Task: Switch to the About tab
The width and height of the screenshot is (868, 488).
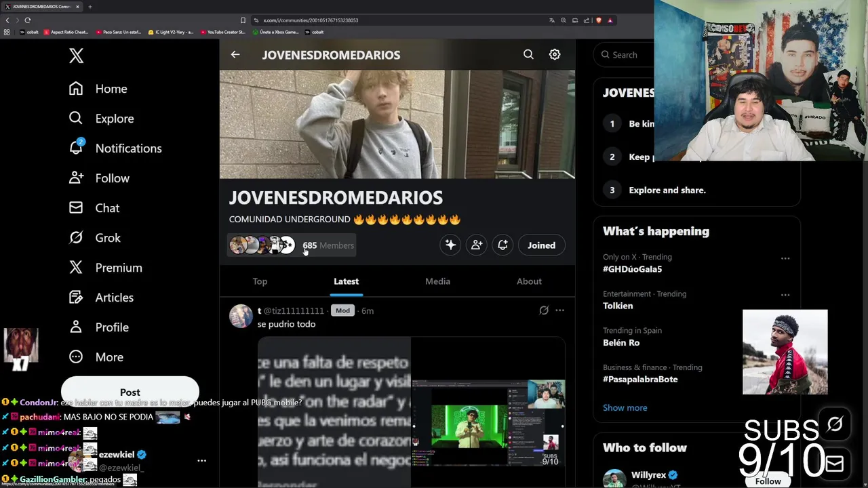Action: [x=529, y=281]
